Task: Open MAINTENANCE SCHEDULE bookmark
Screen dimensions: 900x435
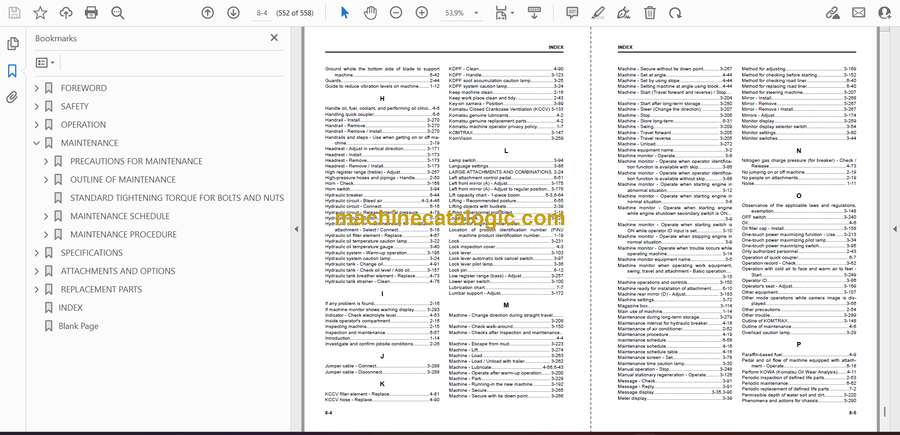Action: click(x=120, y=216)
